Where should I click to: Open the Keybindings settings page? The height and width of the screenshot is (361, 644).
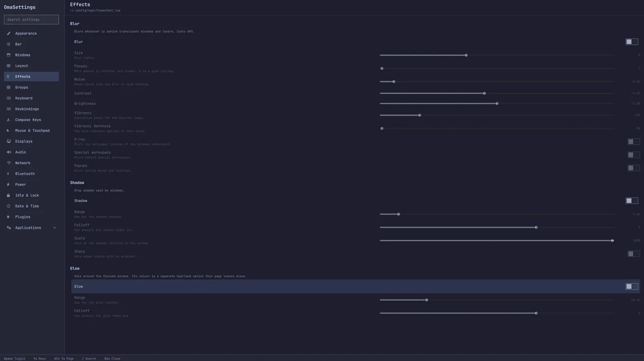point(31,109)
